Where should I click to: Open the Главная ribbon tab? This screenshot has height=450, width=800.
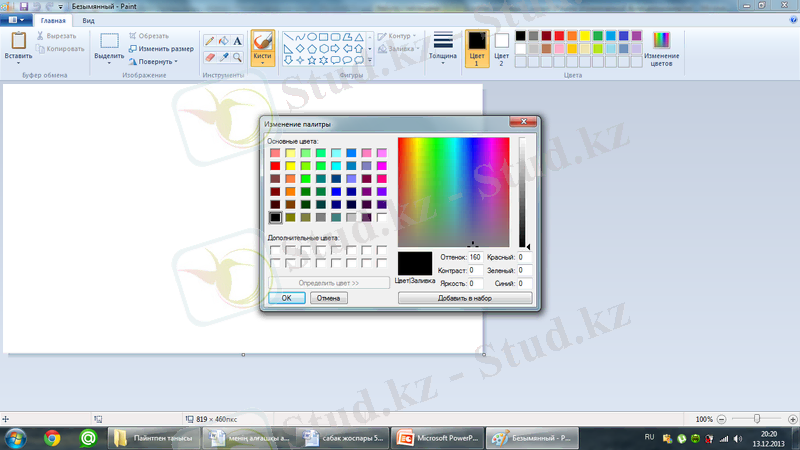point(54,19)
